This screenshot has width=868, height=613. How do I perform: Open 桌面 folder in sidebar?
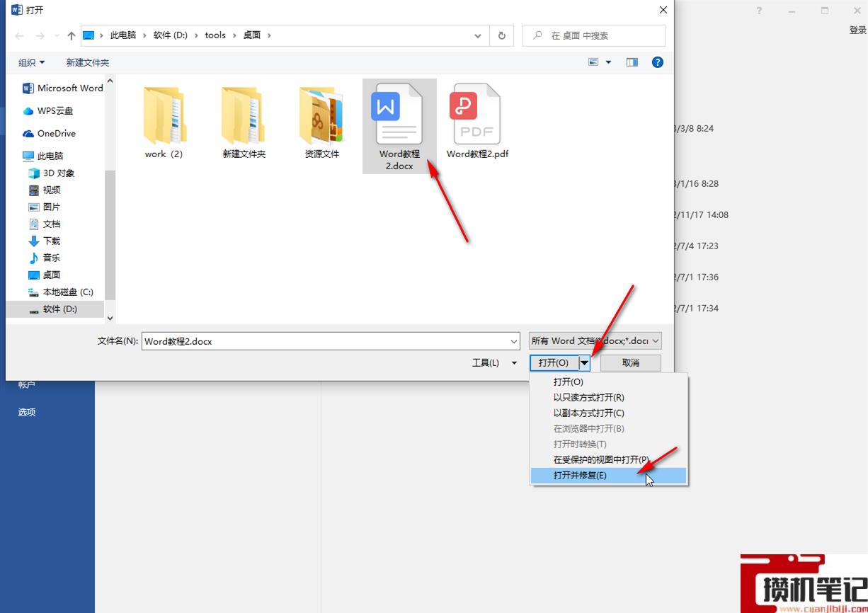(44, 275)
